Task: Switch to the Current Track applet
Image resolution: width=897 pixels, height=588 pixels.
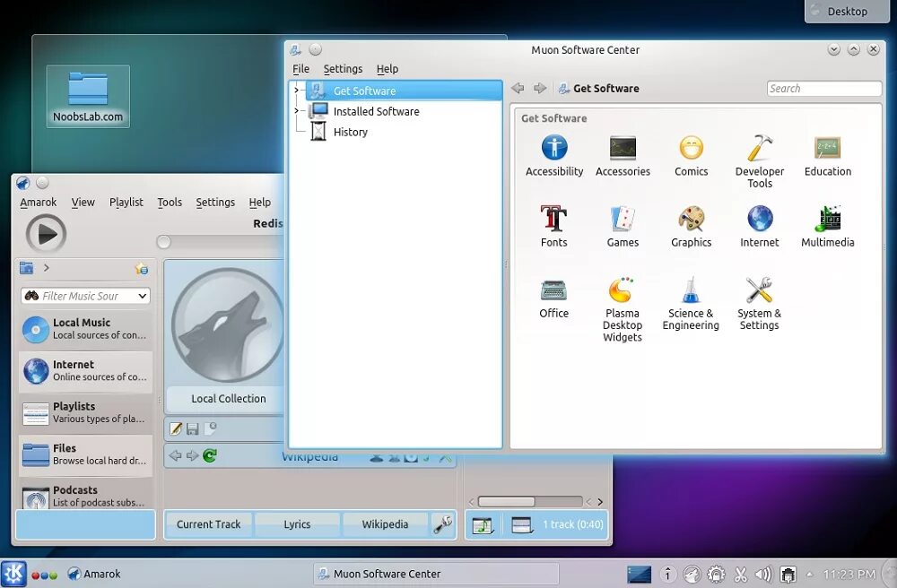Action: pos(208,524)
